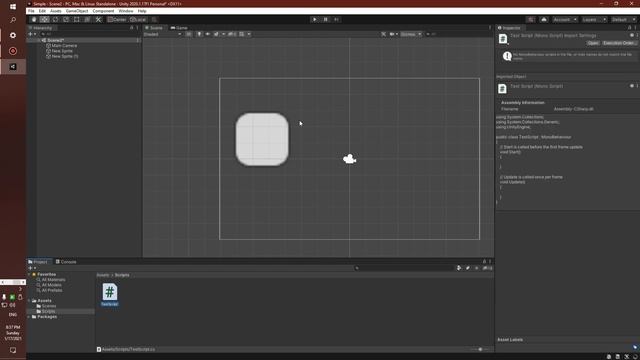640x360 pixels.
Task: Select the Transform tool
Action: (x=87, y=20)
